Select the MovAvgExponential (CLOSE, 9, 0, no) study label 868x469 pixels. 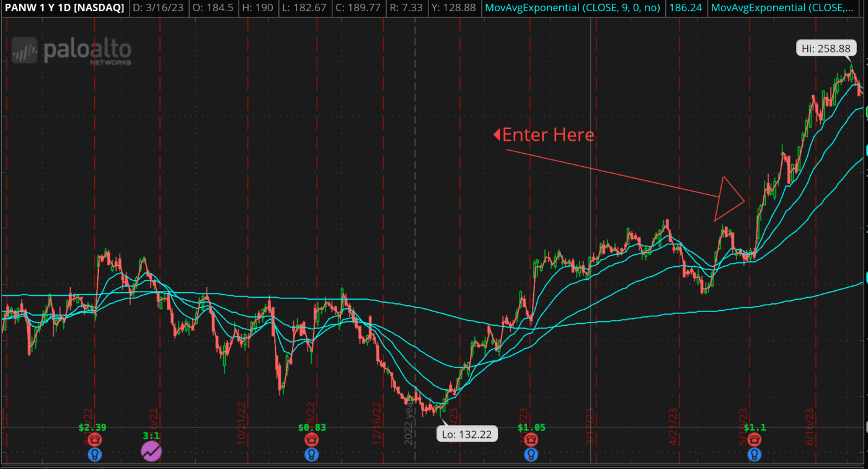click(574, 8)
